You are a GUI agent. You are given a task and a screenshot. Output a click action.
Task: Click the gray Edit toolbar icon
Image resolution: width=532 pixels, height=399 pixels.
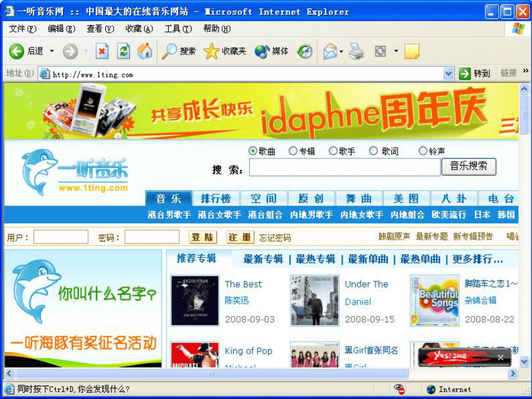coord(380,51)
